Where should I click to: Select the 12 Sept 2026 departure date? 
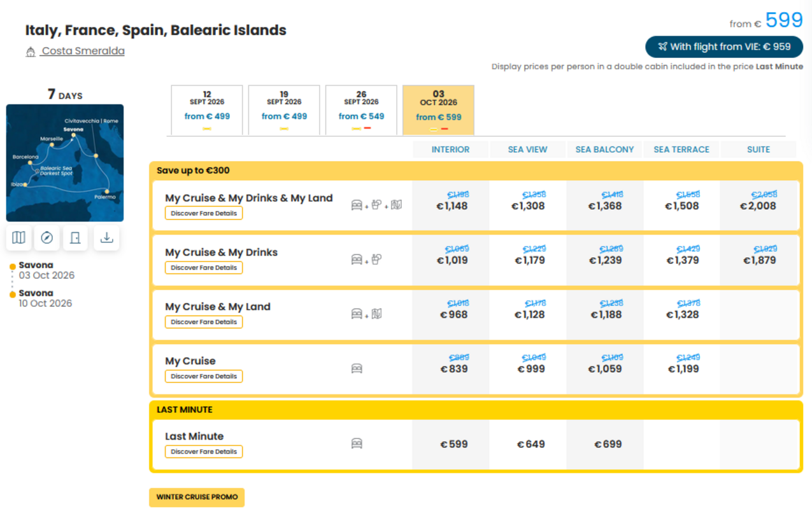tap(207, 110)
